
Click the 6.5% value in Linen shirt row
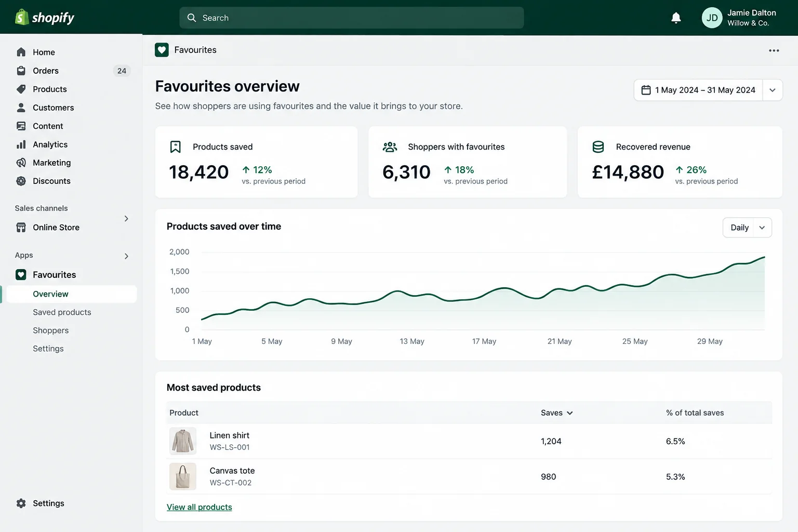[675, 441]
